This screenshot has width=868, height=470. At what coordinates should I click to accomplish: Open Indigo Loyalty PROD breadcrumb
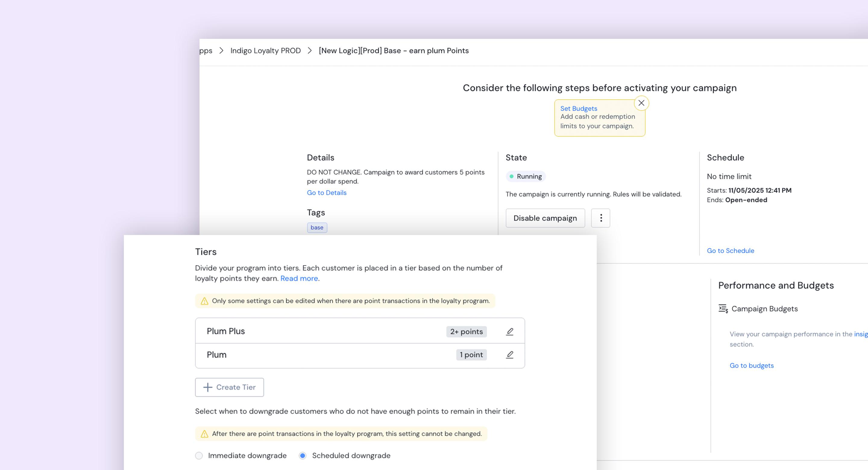point(266,51)
